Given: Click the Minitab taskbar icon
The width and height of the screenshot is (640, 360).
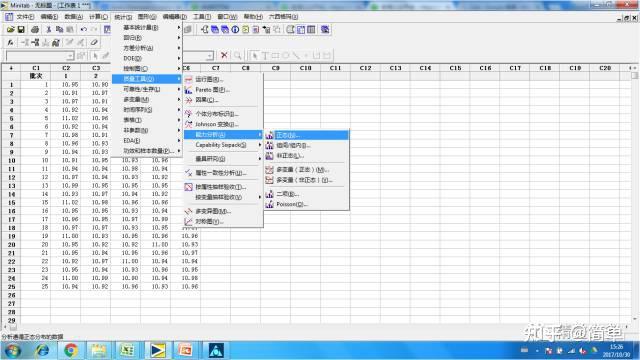Looking at the screenshot, I should (157, 350).
